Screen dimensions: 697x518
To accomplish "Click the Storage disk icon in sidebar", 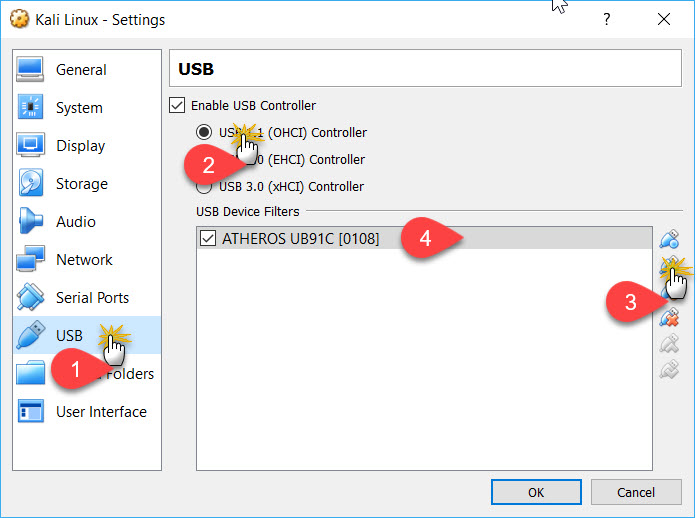I will [30, 184].
